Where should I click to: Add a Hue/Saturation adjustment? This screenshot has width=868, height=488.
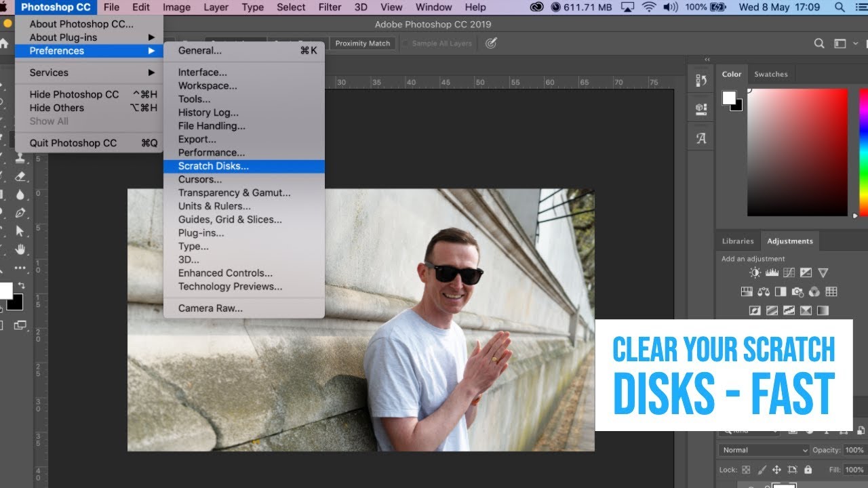click(x=747, y=291)
